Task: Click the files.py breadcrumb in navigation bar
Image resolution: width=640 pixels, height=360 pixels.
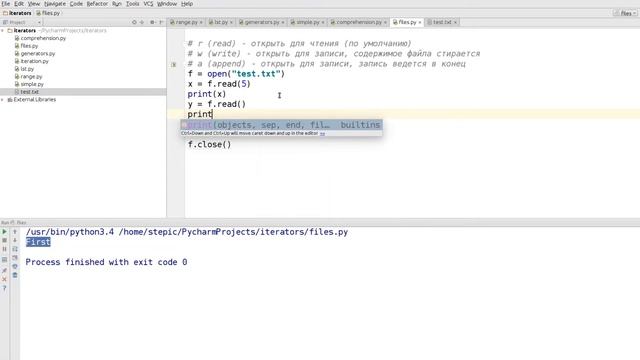Action: pos(48,13)
